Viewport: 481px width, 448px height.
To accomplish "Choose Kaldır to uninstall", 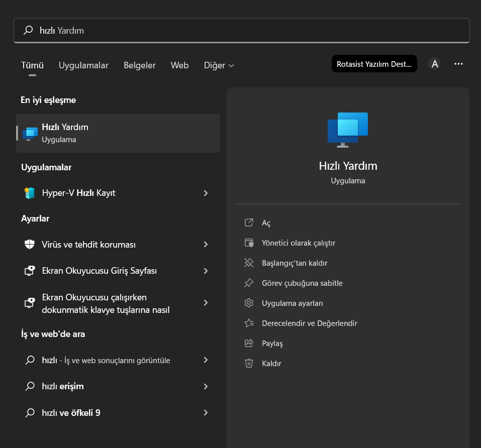I will (348, 364).
